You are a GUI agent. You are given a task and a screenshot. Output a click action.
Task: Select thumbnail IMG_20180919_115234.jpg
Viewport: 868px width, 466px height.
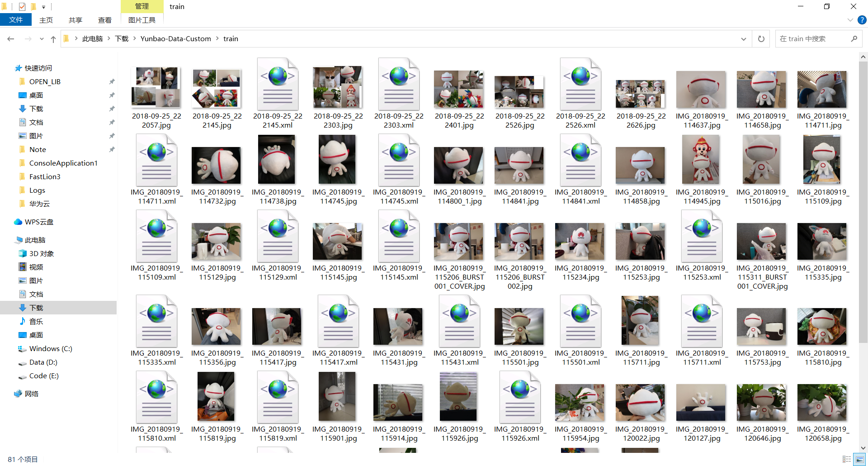(580, 241)
